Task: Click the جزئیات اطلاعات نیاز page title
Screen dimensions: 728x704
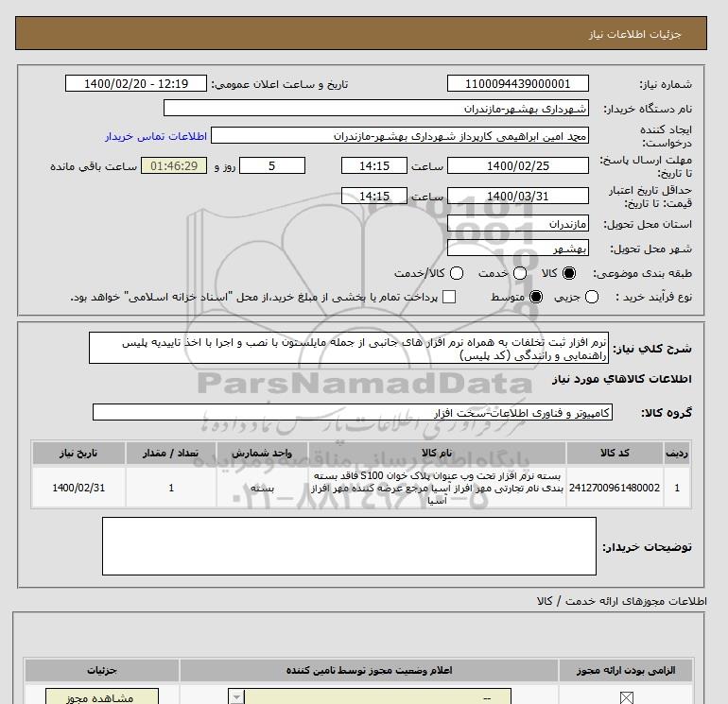Action: click(x=634, y=34)
